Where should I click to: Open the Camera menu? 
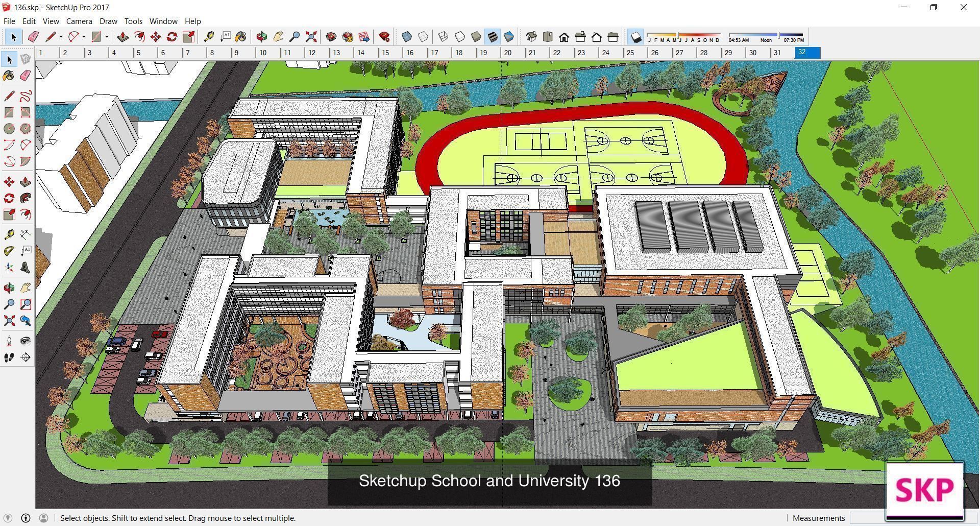click(79, 21)
